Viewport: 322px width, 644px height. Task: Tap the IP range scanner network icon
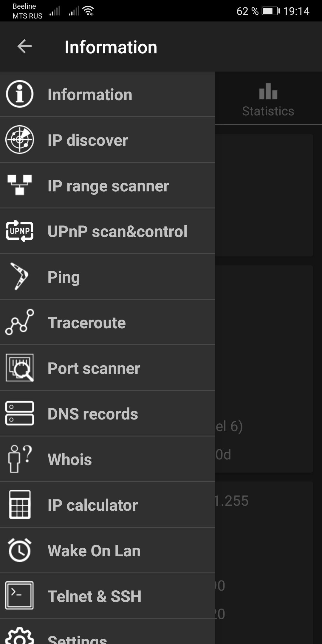click(x=20, y=185)
